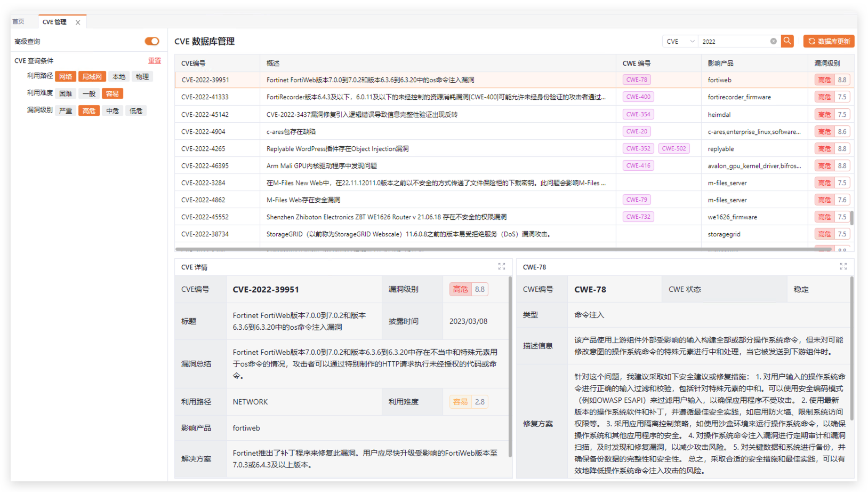
Task: Click the orange search magnifier button
Action: [x=787, y=41]
